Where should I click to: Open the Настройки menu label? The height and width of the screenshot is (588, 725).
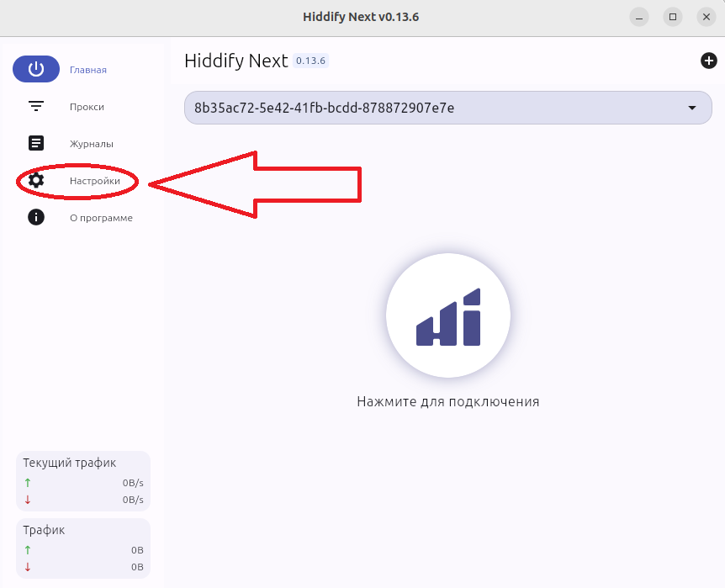(95, 181)
